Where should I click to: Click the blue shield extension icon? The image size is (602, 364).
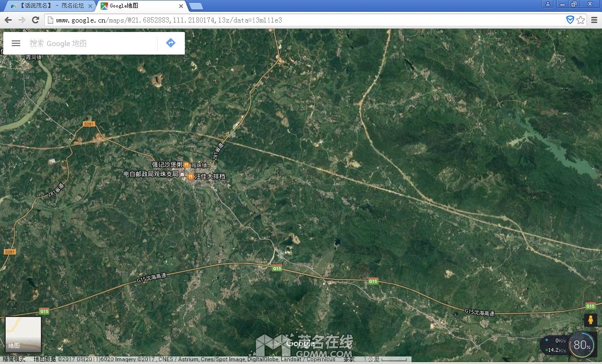[x=570, y=20]
